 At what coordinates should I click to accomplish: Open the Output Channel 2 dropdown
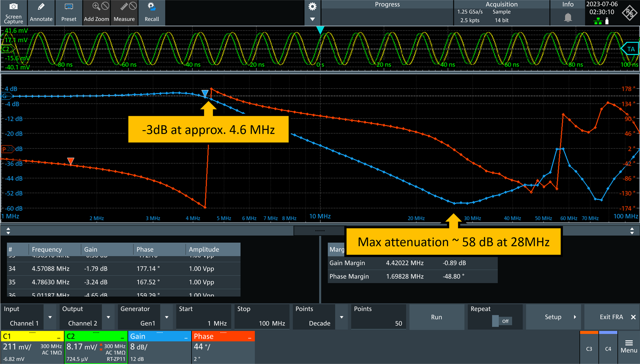(x=108, y=317)
